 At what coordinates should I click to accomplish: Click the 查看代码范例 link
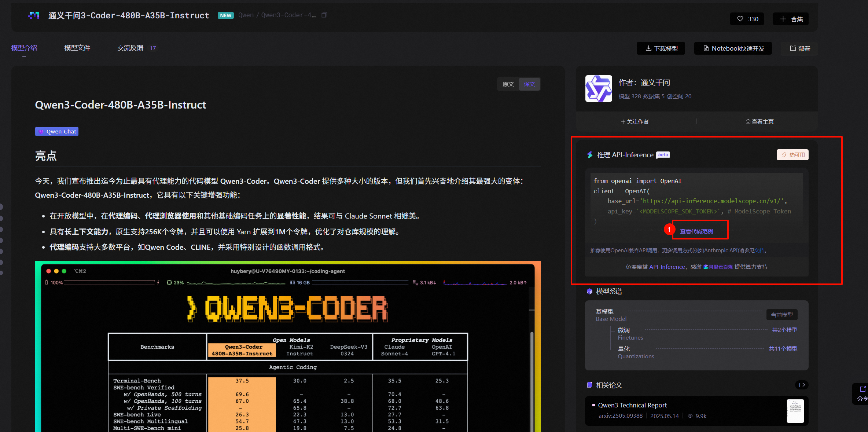tap(699, 231)
